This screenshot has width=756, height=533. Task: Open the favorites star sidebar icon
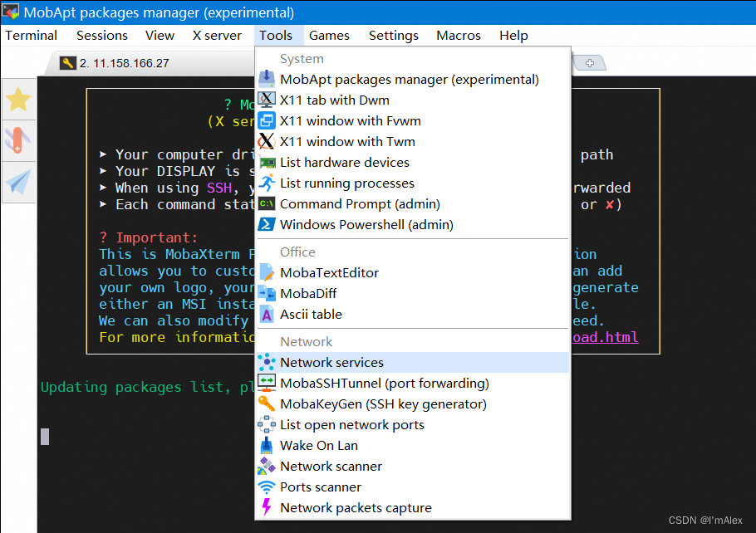tap(18, 100)
